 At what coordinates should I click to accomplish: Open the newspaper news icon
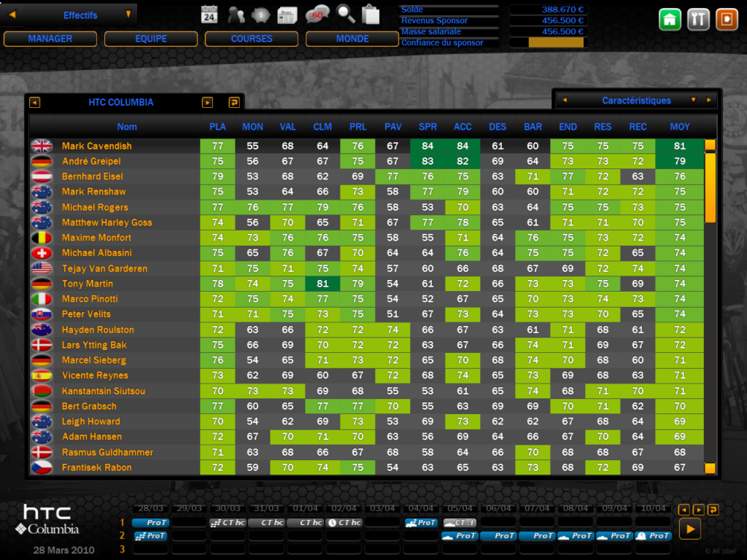[x=287, y=15]
